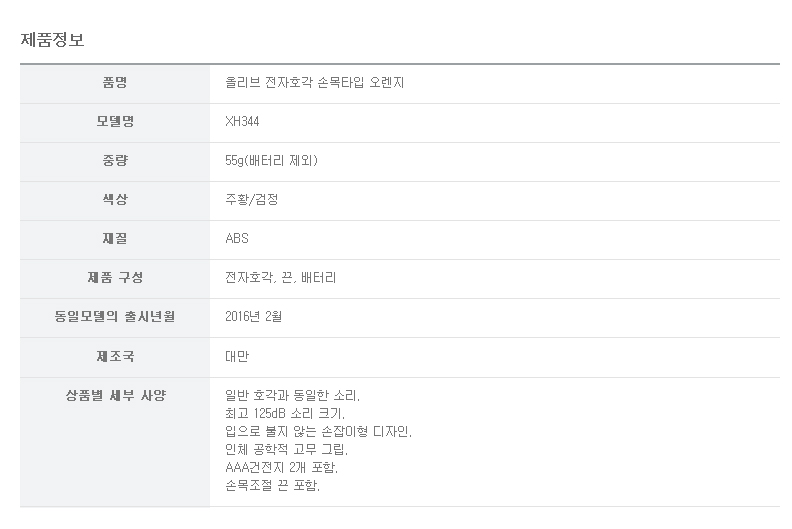Select the 모델명 label cell
The height and width of the screenshot is (529, 792).
tap(115, 122)
